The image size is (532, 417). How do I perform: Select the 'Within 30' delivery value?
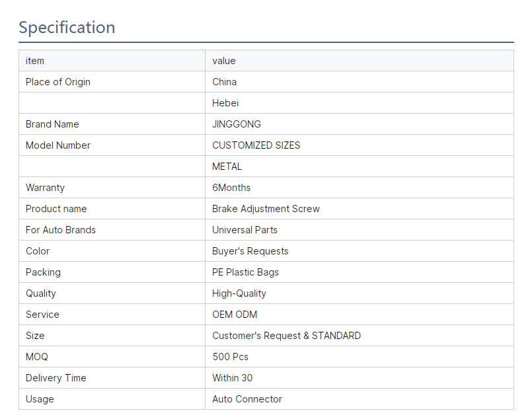pyautogui.click(x=232, y=378)
